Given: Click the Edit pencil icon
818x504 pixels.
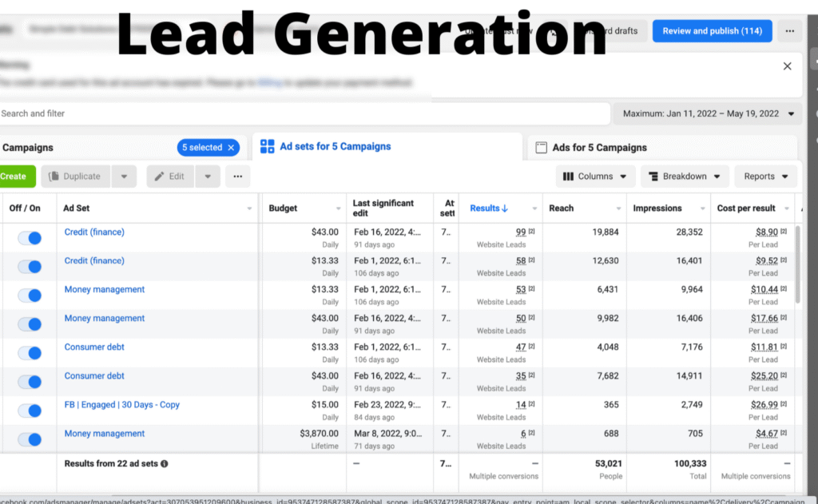Looking at the screenshot, I should coord(159,177).
